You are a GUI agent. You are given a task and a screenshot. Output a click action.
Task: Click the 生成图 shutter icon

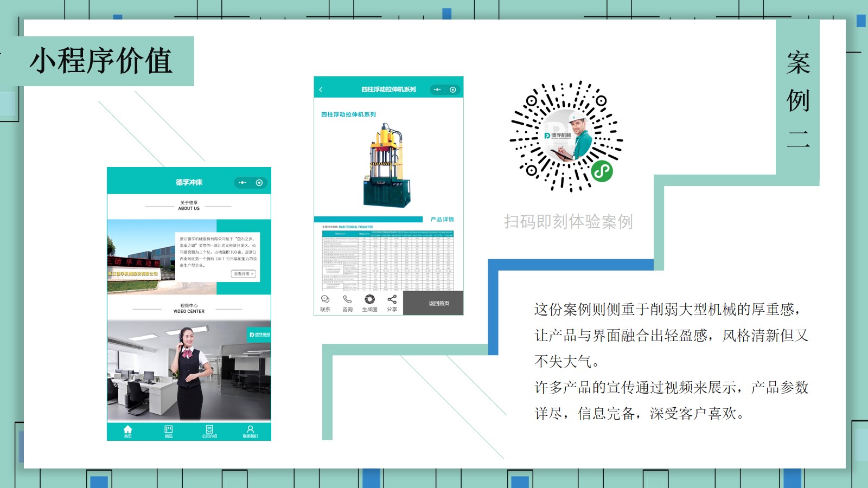(x=369, y=300)
